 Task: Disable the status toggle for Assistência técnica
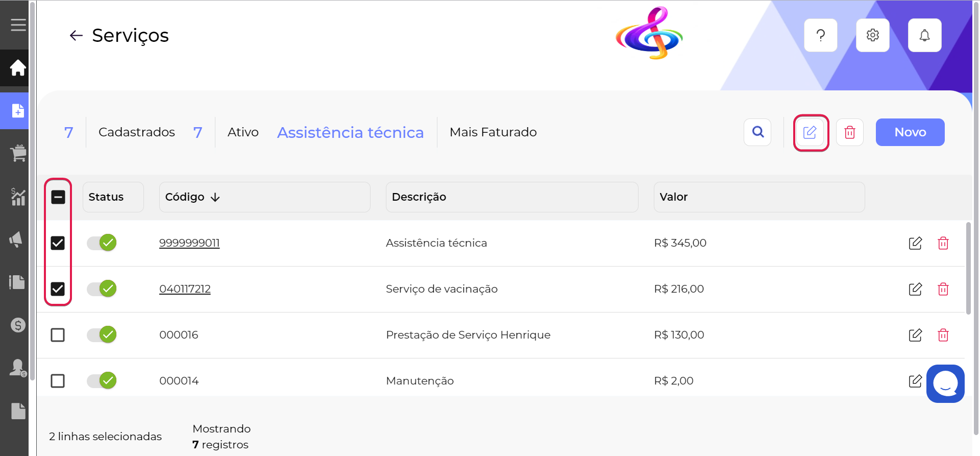click(101, 243)
